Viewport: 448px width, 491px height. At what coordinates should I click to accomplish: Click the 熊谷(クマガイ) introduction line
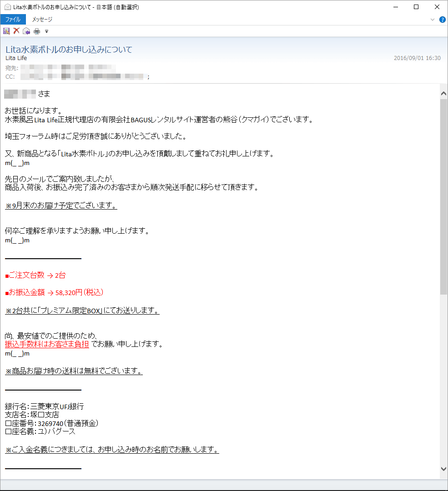pyautogui.click(x=159, y=120)
